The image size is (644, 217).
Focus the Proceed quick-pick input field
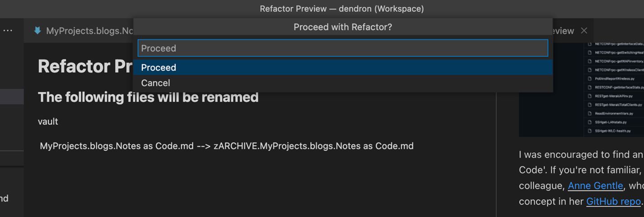coord(343,48)
